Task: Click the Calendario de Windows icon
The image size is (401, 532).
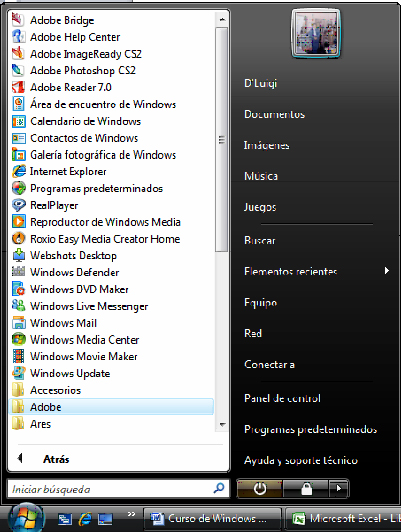Action: pos(18,121)
